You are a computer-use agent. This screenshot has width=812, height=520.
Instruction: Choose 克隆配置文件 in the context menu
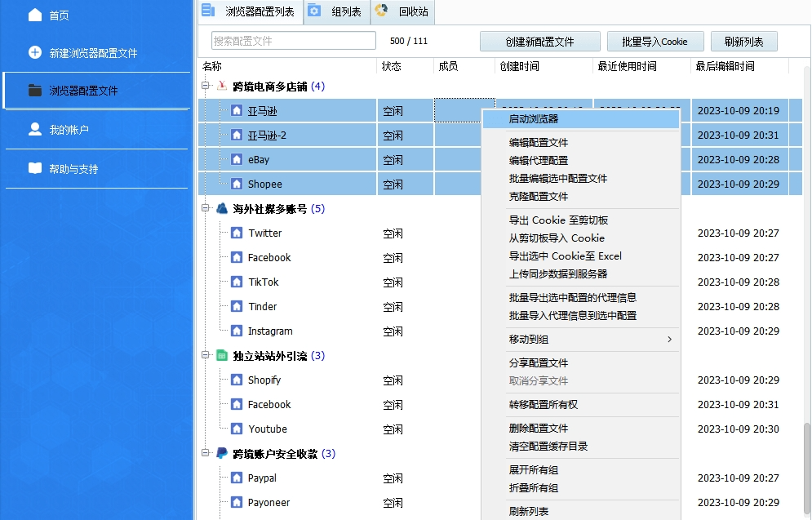pos(539,196)
